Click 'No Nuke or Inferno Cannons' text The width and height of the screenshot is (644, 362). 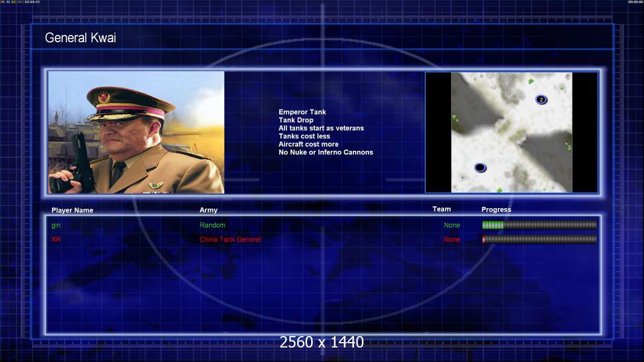tap(326, 152)
